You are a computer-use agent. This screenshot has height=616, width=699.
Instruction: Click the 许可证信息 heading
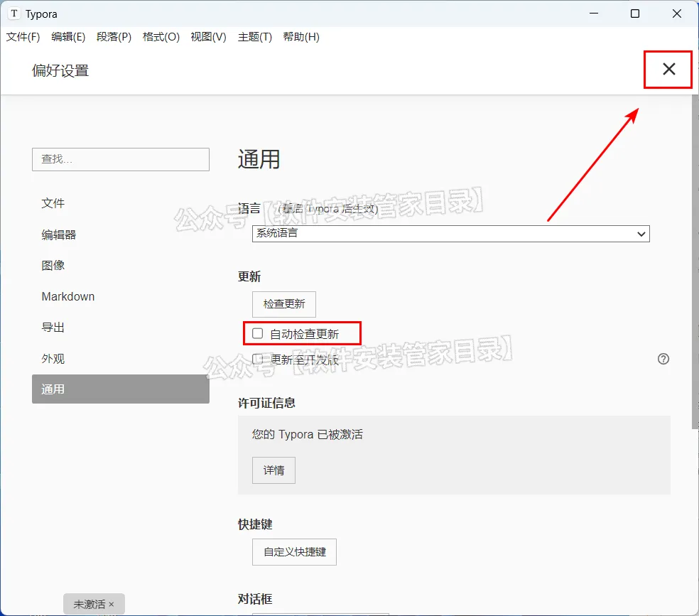click(266, 404)
